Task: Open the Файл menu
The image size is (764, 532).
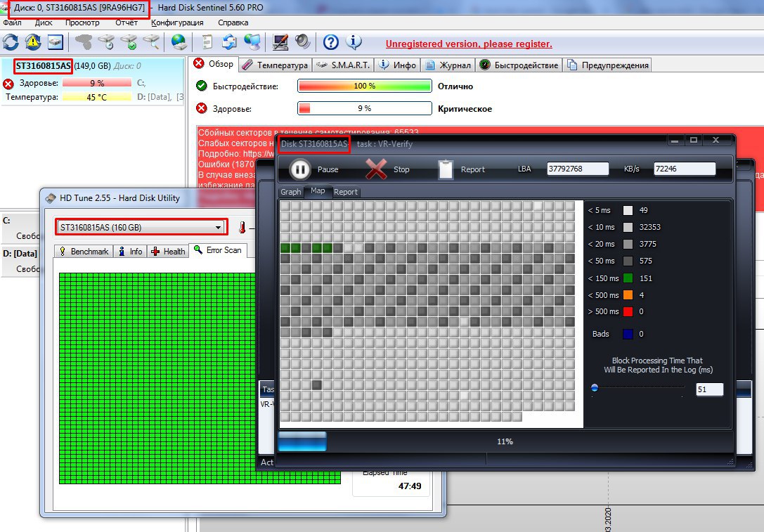Action: 12,22
